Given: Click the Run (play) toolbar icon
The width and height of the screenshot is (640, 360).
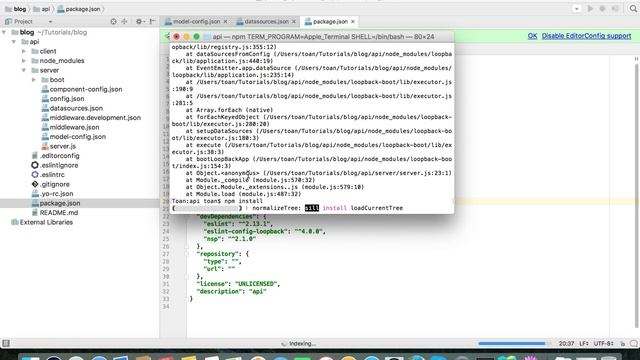Looking at the screenshot, I should (590, 9).
